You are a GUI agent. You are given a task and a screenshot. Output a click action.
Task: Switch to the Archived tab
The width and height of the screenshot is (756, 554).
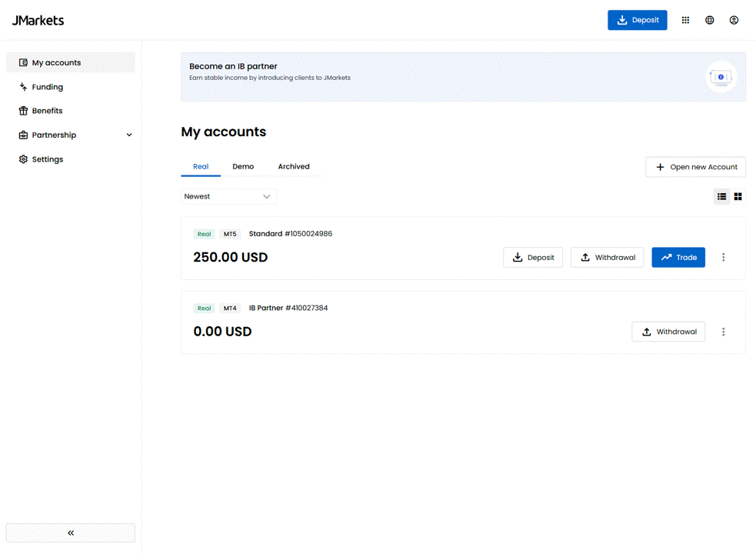294,166
